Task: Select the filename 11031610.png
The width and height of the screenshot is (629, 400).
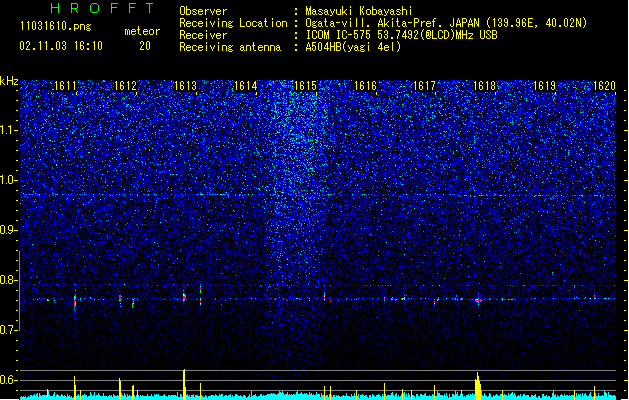Action: click(x=56, y=27)
